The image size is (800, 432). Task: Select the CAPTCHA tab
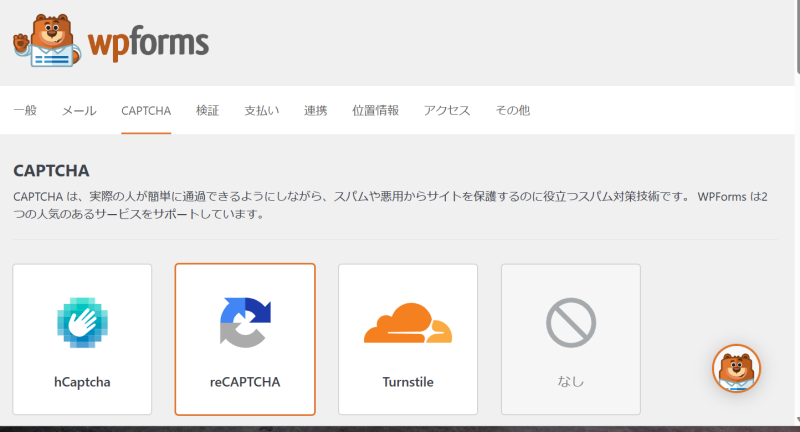[x=146, y=110]
